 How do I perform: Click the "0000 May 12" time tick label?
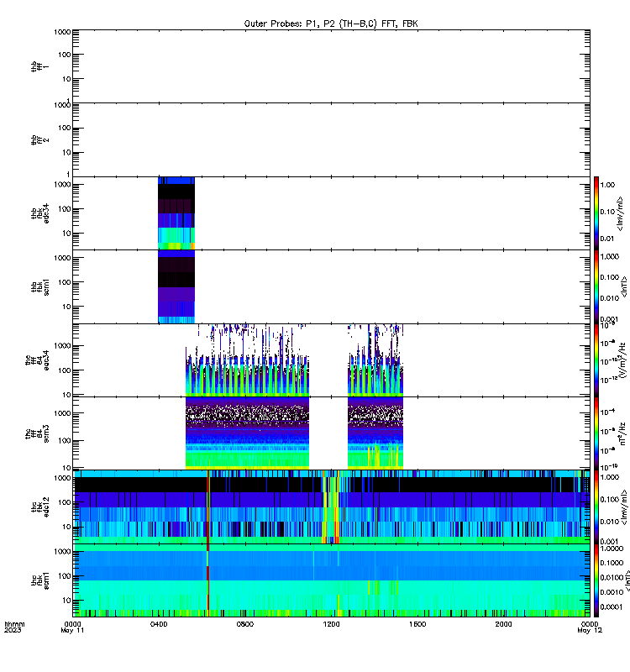(590, 627)
